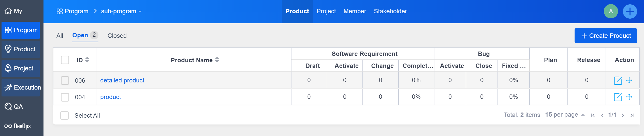Jump to the last page arrow

click(x=632, y=115)
